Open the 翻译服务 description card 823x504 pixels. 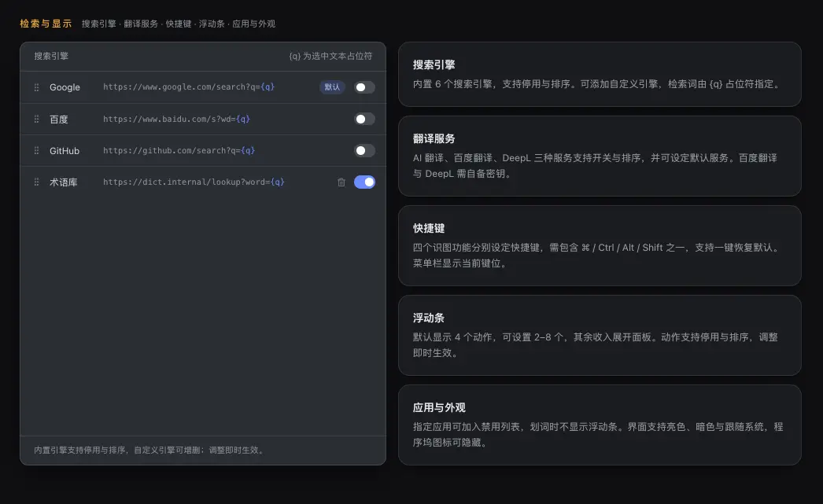[600, 156]
